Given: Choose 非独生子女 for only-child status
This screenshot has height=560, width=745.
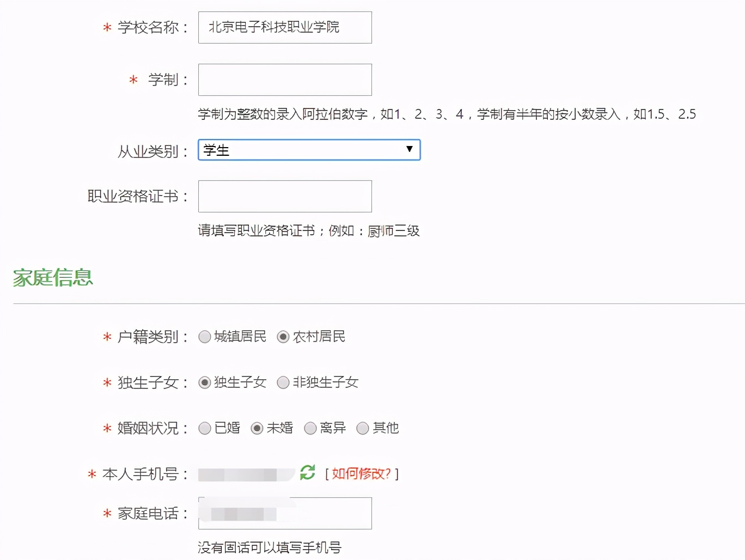Looking at the screenshot, I should [x=283, y=382].
